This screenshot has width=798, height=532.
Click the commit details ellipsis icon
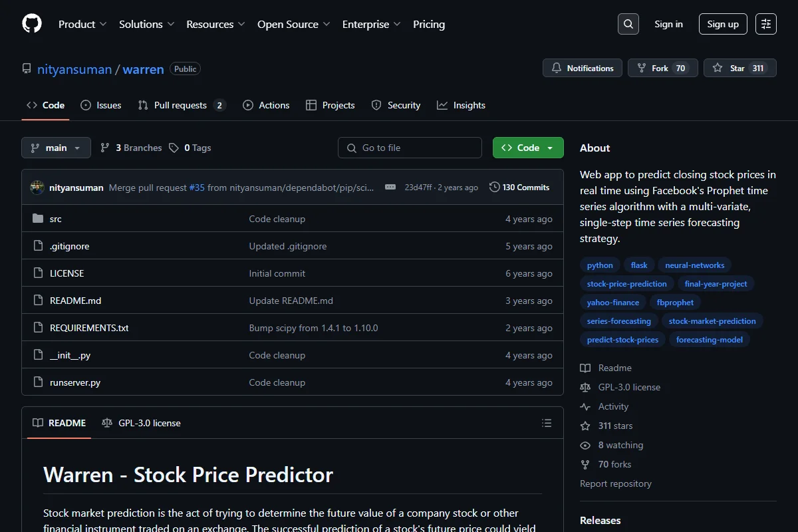(390, 188)
